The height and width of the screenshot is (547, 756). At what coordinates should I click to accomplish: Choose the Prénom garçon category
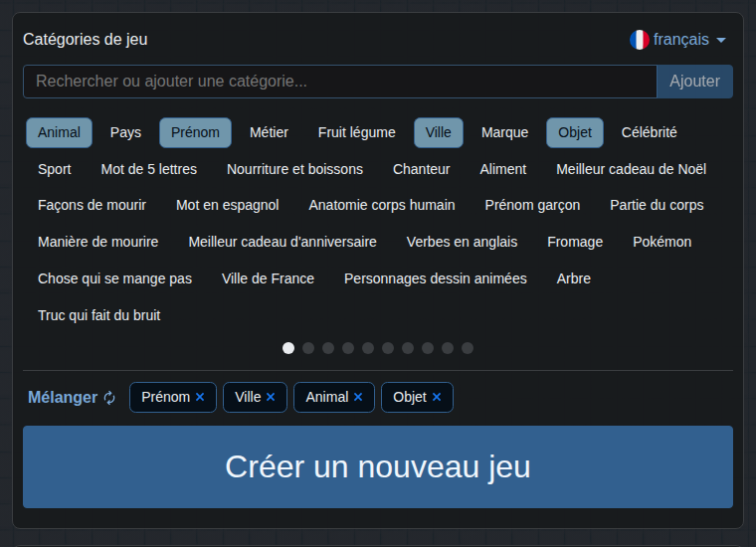(x=532, y=205)
